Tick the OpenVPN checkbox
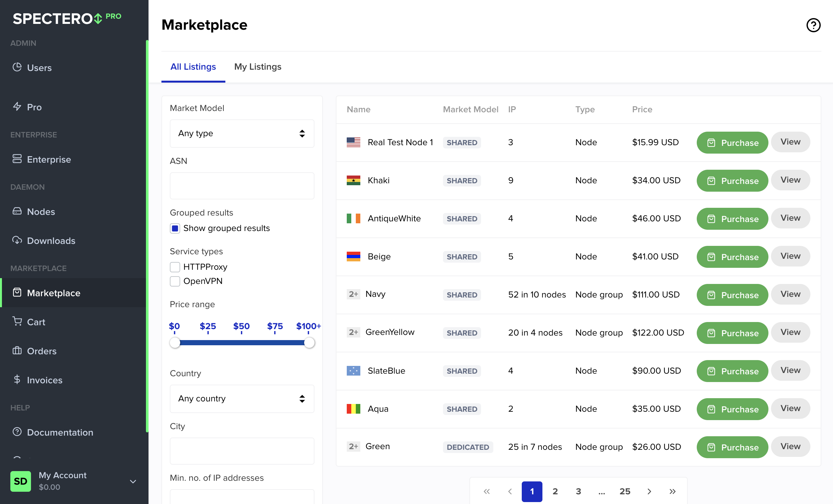This screenshot has width=833, height=504. pos(175,281)
